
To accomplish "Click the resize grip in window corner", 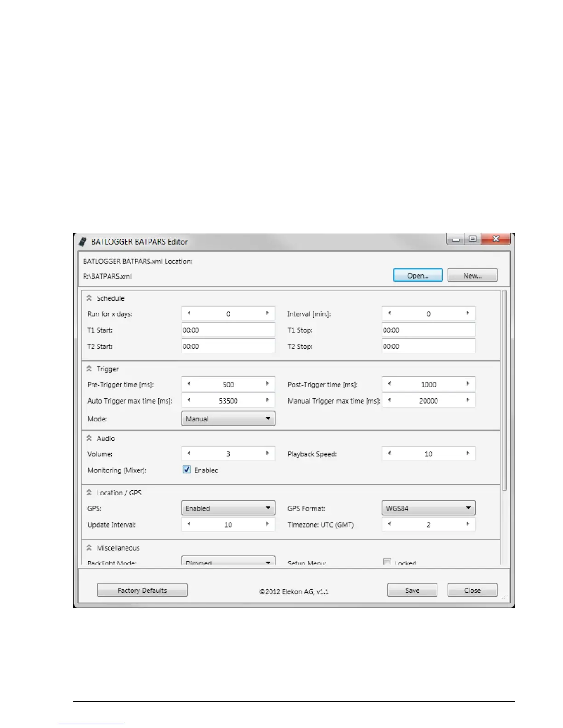I will [x=504, y=597].
